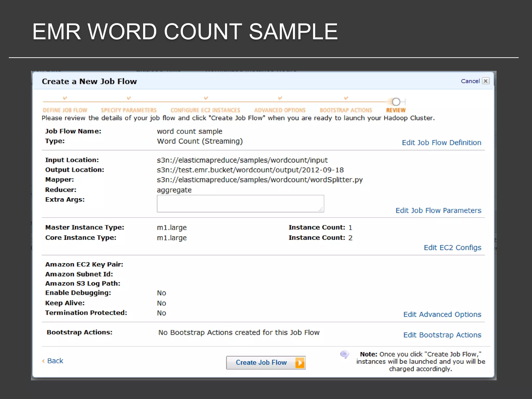Click the Back link

point(55,361)
